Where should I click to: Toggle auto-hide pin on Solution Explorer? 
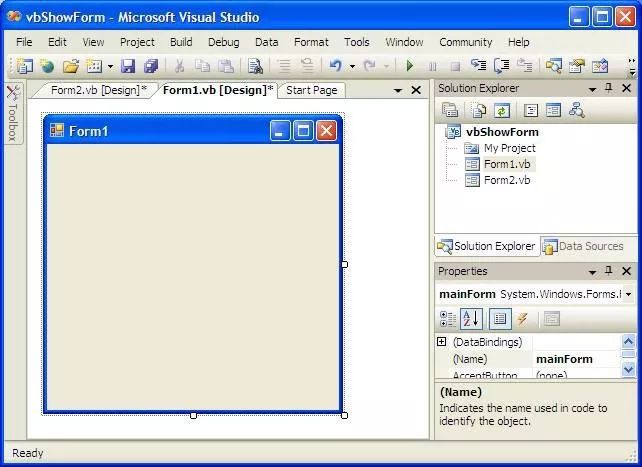tap(608, 89)
